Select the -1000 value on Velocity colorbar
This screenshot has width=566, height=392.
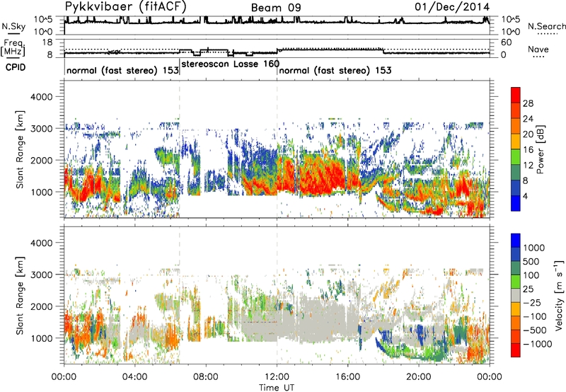(538, 344)
